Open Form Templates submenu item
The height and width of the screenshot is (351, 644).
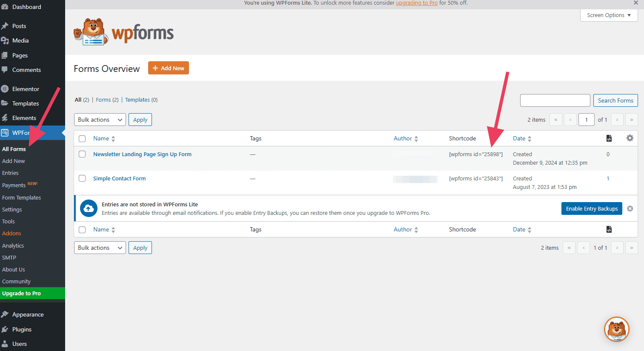tap(22, 197)
